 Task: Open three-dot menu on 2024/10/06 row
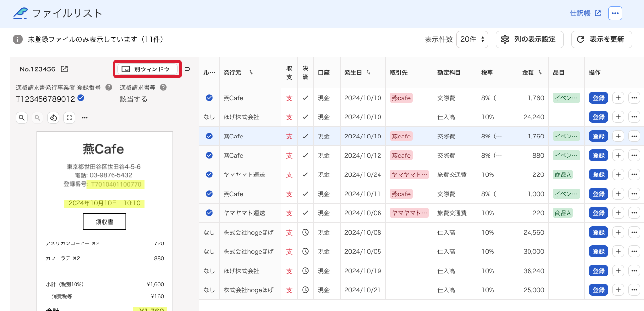coord(634,213)
